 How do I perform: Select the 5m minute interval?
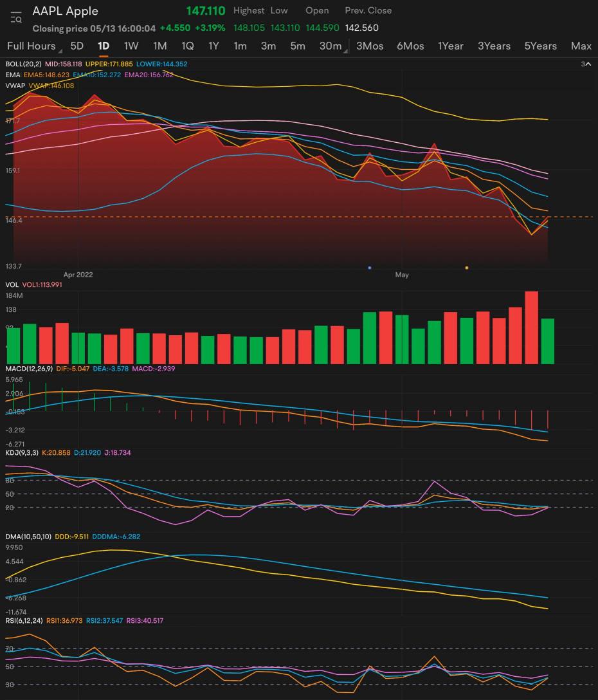[x=298, y=46]
